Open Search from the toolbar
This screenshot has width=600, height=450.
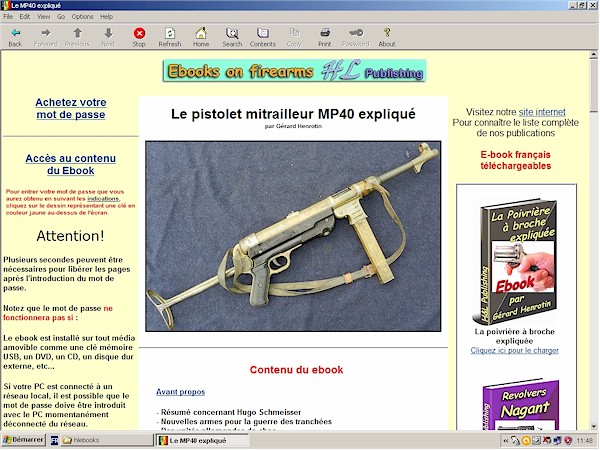(232, 37)
